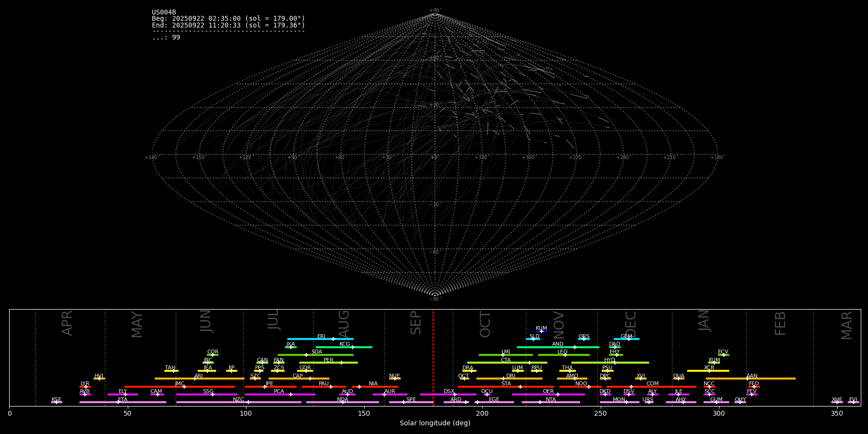Click the SPE shower label
The image size is (868, 434).
[x=411, y=400]
